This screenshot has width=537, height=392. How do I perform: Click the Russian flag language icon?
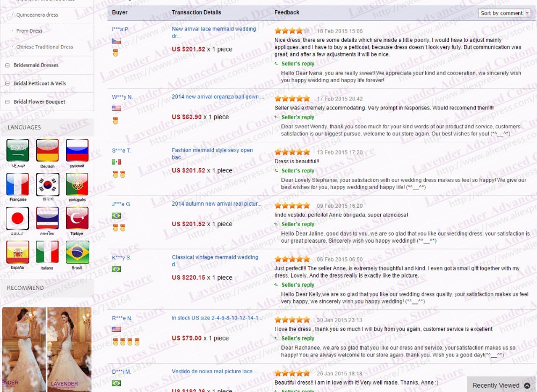click(77, 150)
